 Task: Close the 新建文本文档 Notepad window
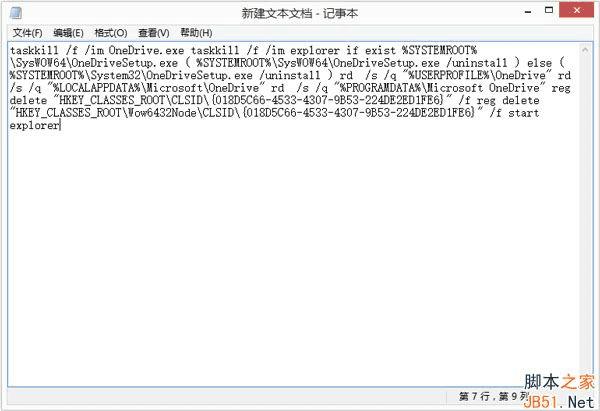pyautogui.click(x=576, y=10)
